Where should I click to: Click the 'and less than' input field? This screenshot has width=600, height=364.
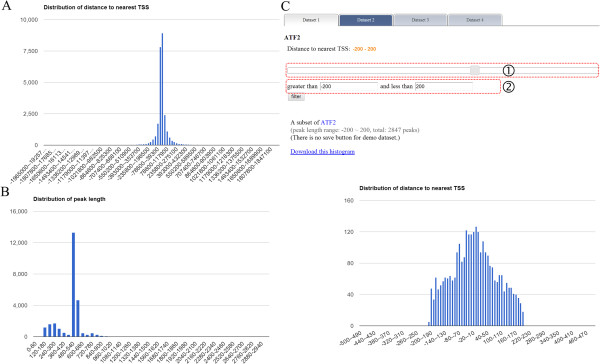pyautogui.click(x=443, y=87)
